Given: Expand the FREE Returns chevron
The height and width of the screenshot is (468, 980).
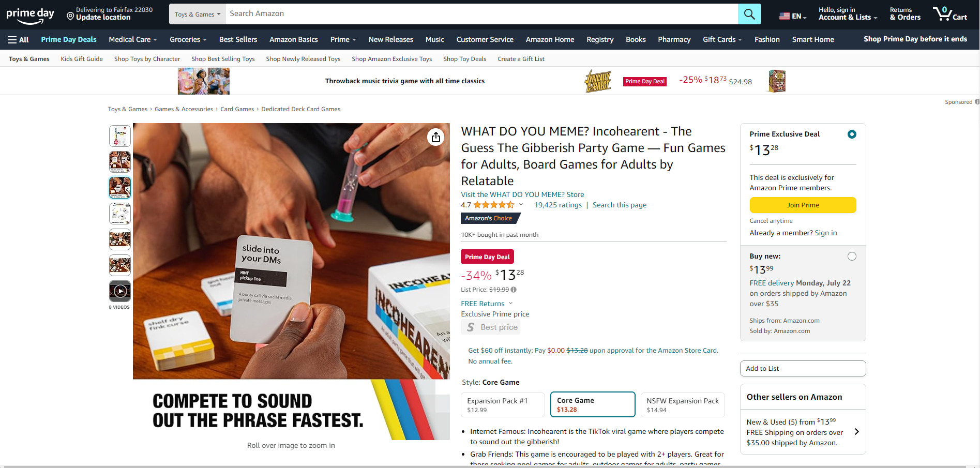Looking at the screenshot, I should 510,304.
